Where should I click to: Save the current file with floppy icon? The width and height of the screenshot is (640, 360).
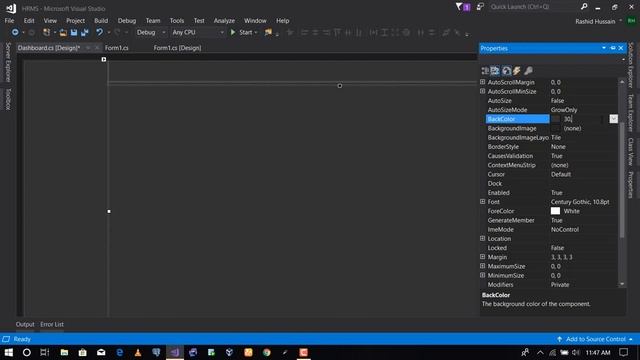(74, 32)
